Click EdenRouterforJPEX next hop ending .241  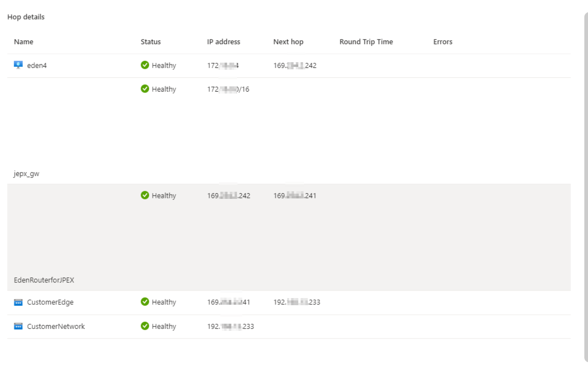point(295,196)
